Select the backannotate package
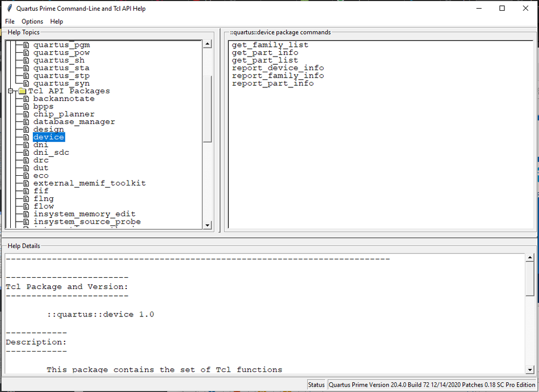 coord(64,99)
